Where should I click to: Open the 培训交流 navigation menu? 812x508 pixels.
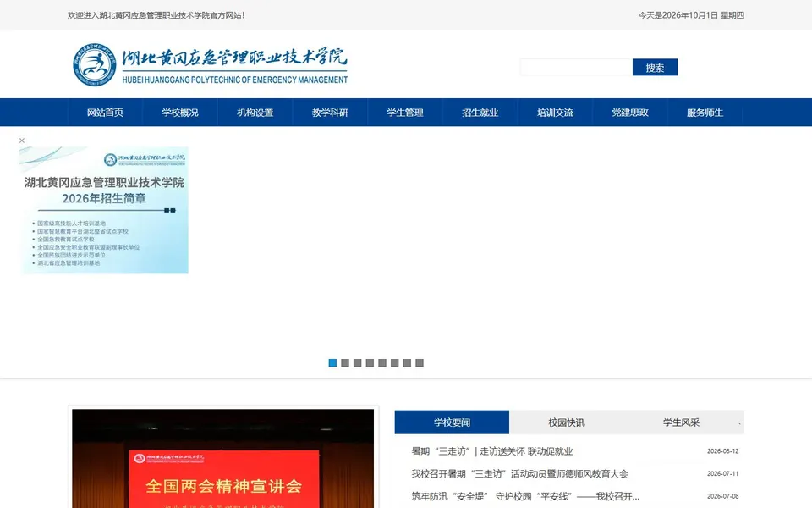(555, 113)
